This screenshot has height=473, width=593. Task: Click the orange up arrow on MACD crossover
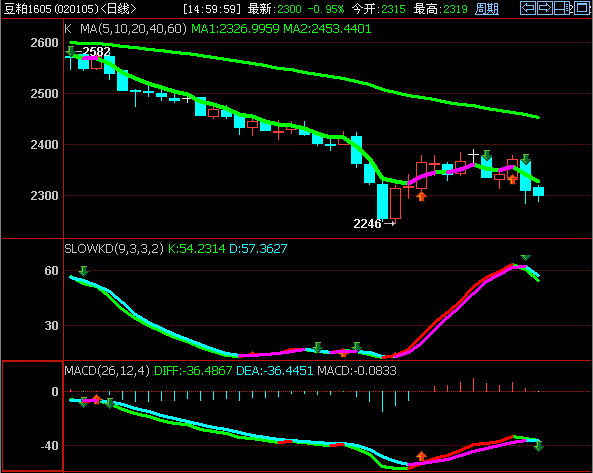pos(421,456)
